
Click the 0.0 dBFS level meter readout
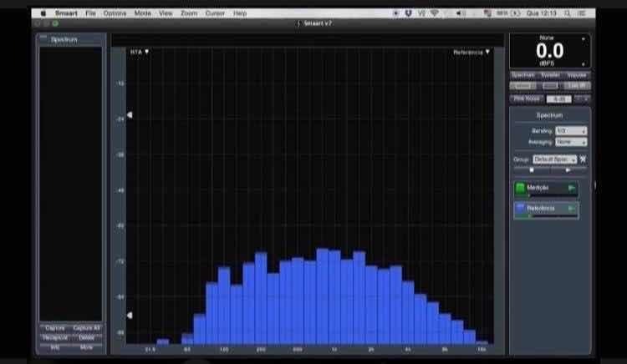(x=550, y=51)
